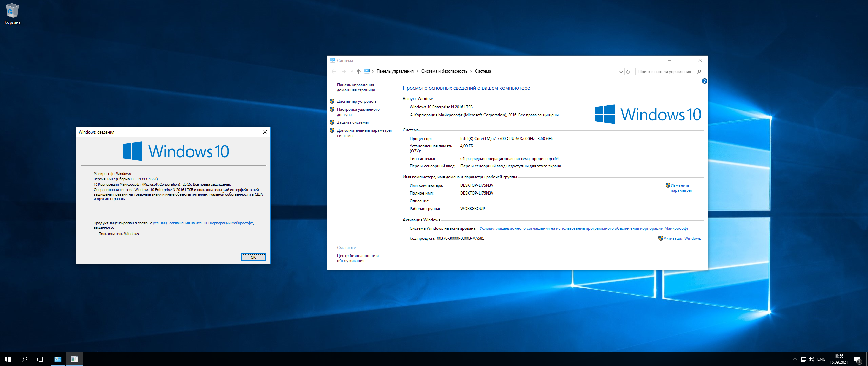868x366 pixels.
Task: Open Защита системы link
Action: coord(353,122)
